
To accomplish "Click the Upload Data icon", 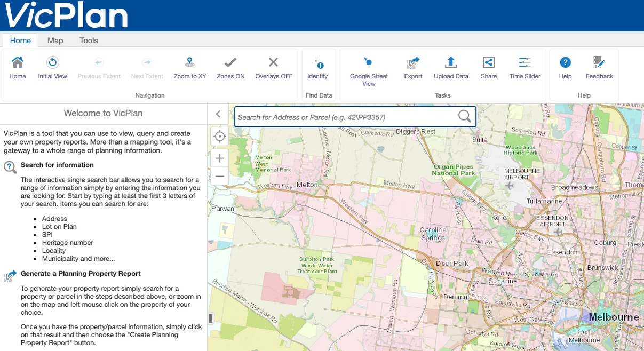I will (451, 63).
